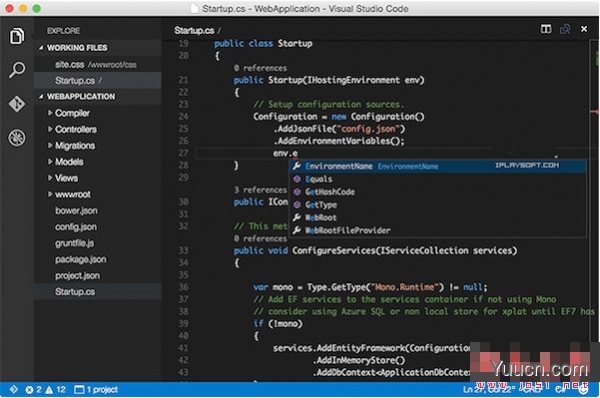Open package.json file
This screenshot has height=398, width=600.
[x=98, y=259]
